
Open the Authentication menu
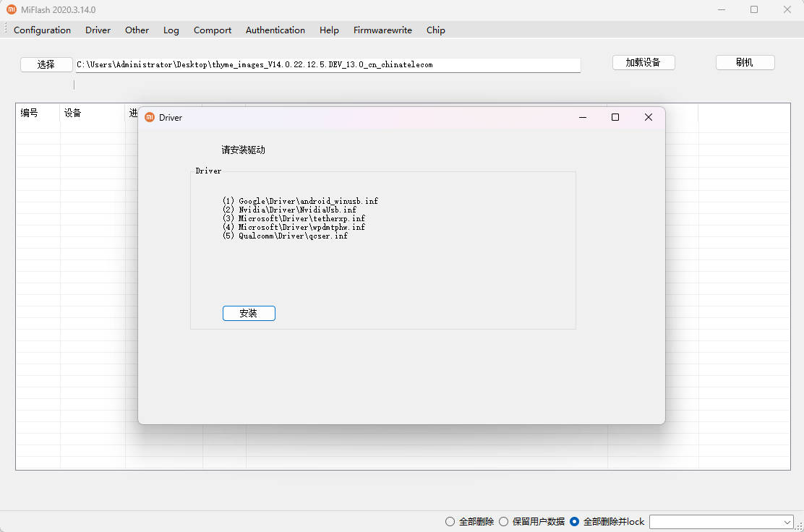coord(275,30)
